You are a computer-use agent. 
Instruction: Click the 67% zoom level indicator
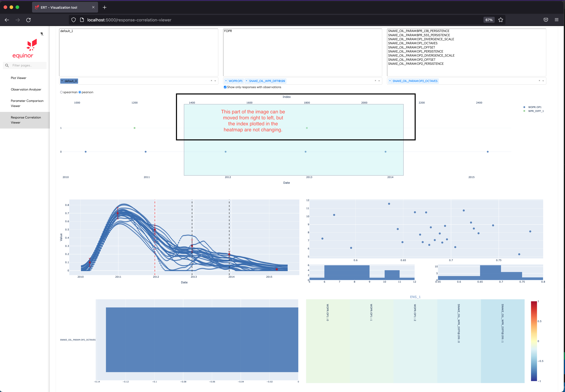click(x=489, y=20)
